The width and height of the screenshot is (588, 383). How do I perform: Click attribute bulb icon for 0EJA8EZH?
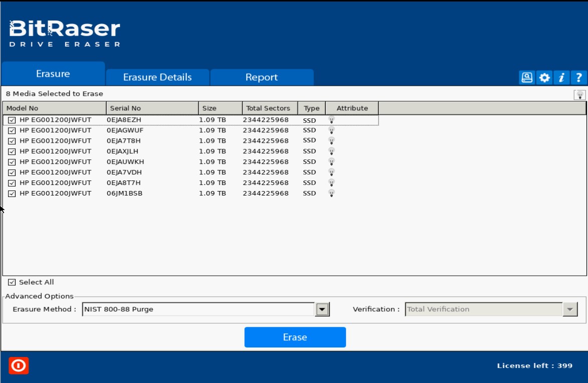tap(331, 120)
